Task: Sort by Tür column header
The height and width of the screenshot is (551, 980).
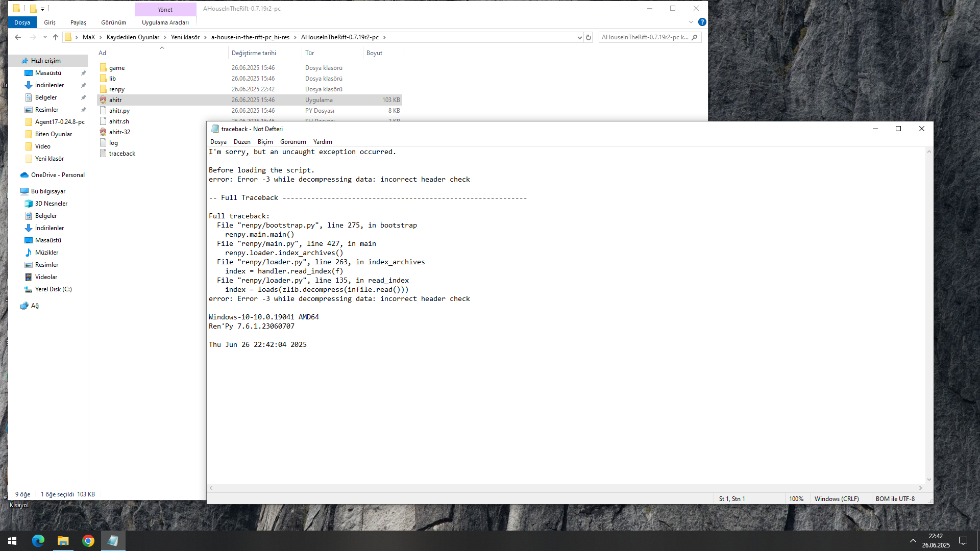Action: pyautogui.click(x=309, y=53)
